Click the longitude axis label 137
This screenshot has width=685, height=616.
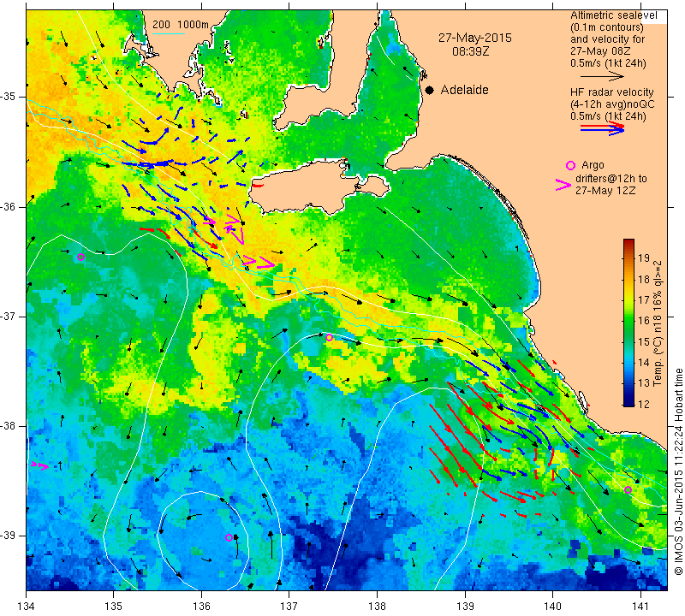(289, 607)
